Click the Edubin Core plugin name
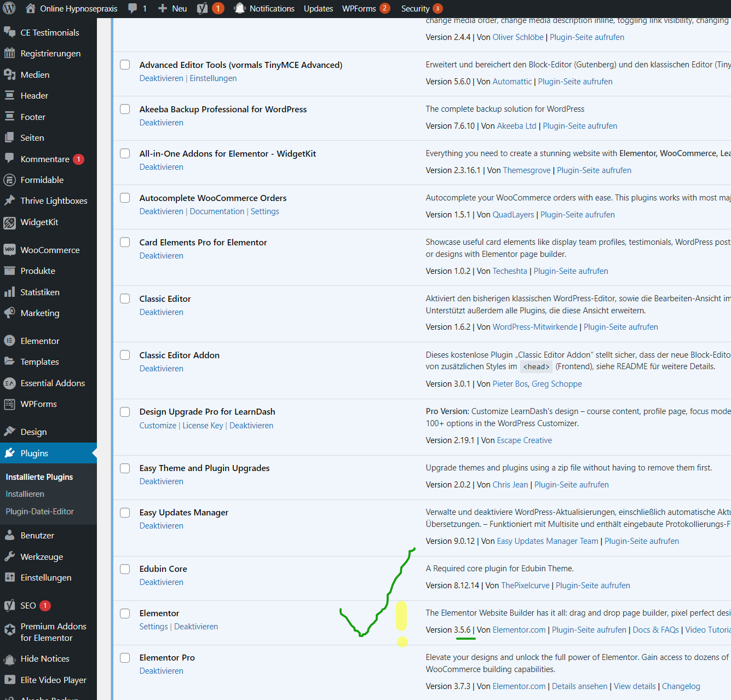The width and height of the screenshot is (731, 700). click(163, 569)
